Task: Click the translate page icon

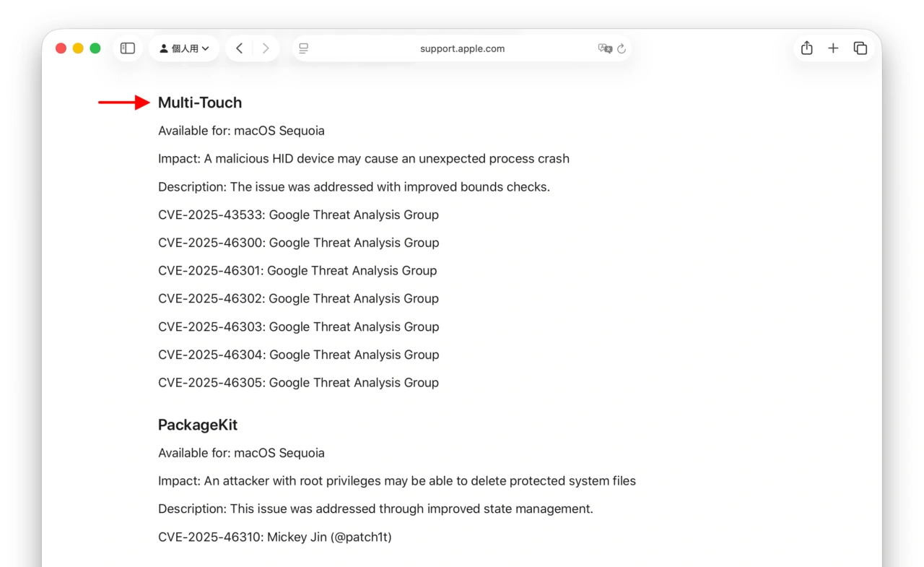Action: [605, 48]
